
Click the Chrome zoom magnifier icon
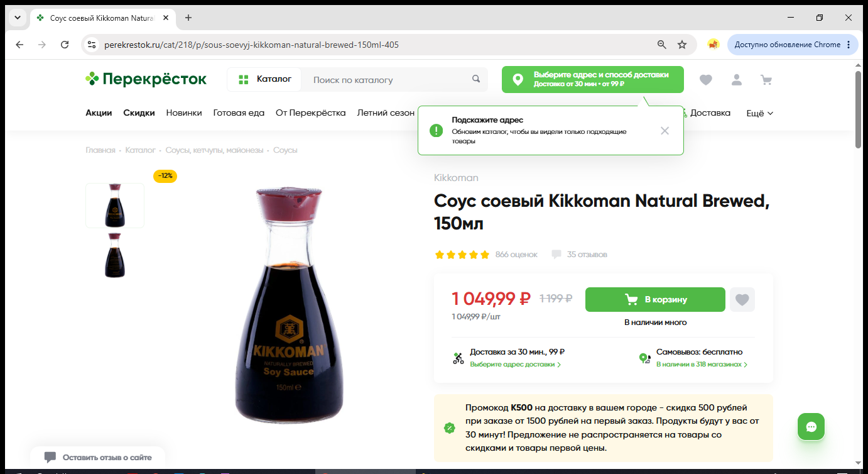click(x=661, y=45)
